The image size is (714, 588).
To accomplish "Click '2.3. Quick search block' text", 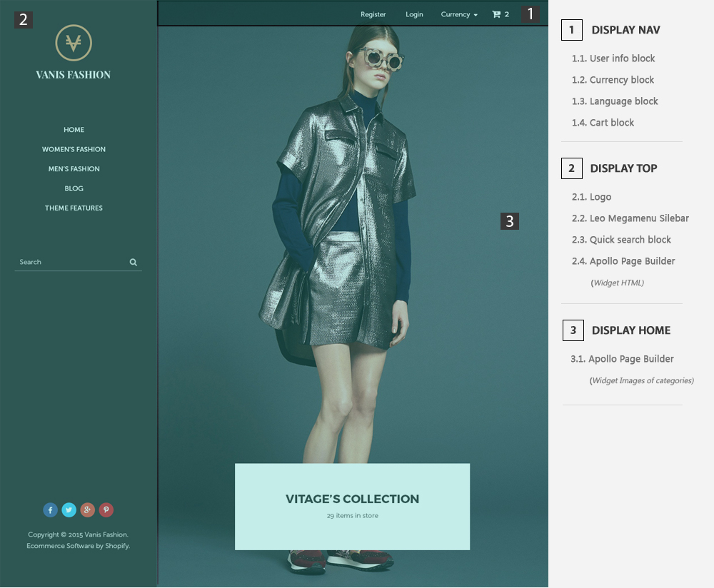I will 622,240.
